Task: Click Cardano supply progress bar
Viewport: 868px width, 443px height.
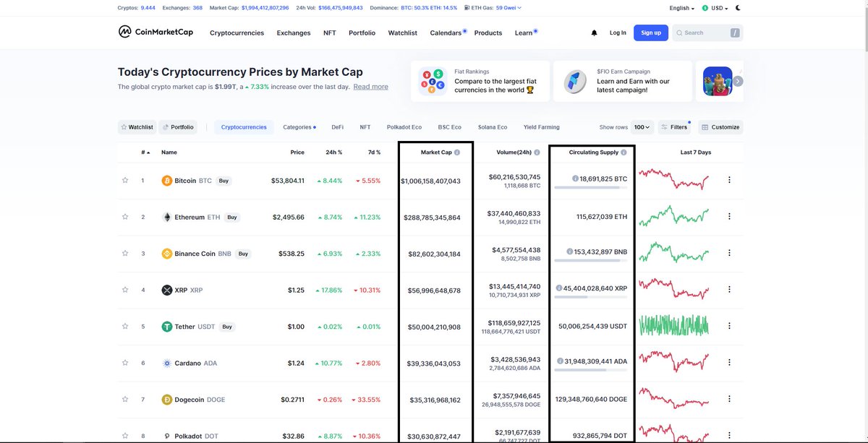Action: [591, 370]
